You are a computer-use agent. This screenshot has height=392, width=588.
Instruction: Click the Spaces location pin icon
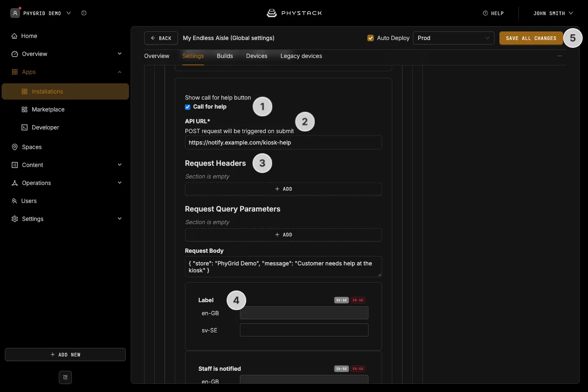coord(15,147)
